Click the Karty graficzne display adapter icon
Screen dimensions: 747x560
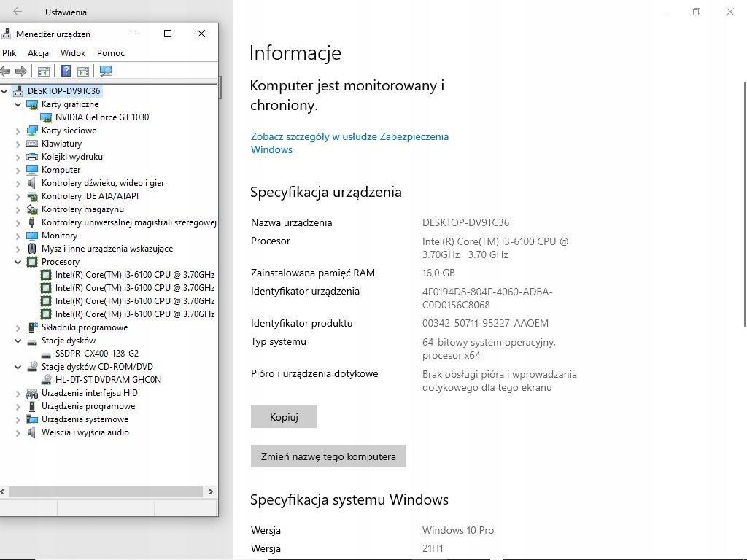coord(32,104)
